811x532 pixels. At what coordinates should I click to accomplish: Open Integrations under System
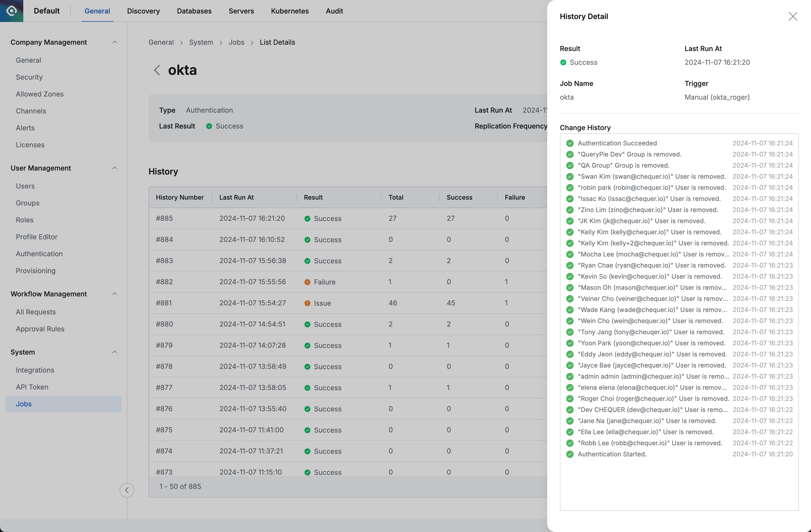[x=35, y=370]
